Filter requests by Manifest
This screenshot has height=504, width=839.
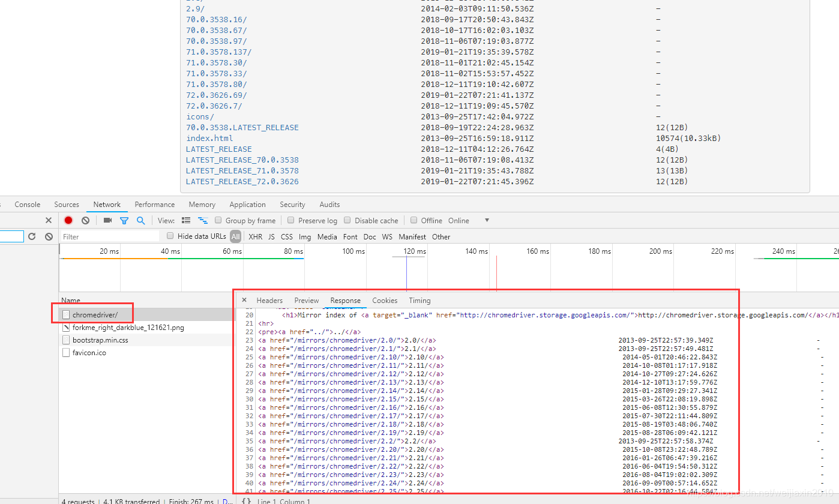pyautogui.click(x=412, y=236)
